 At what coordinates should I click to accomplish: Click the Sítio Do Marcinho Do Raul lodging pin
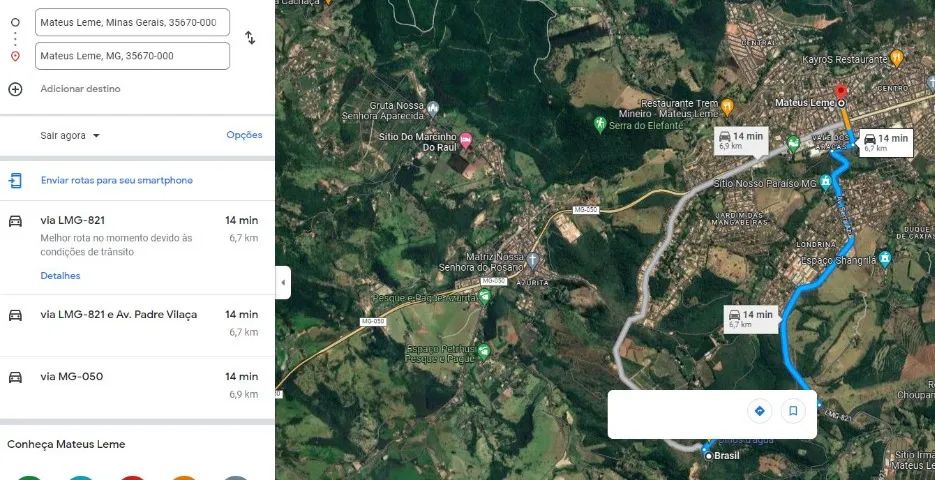pyautogui.click(x=466, y=140)
